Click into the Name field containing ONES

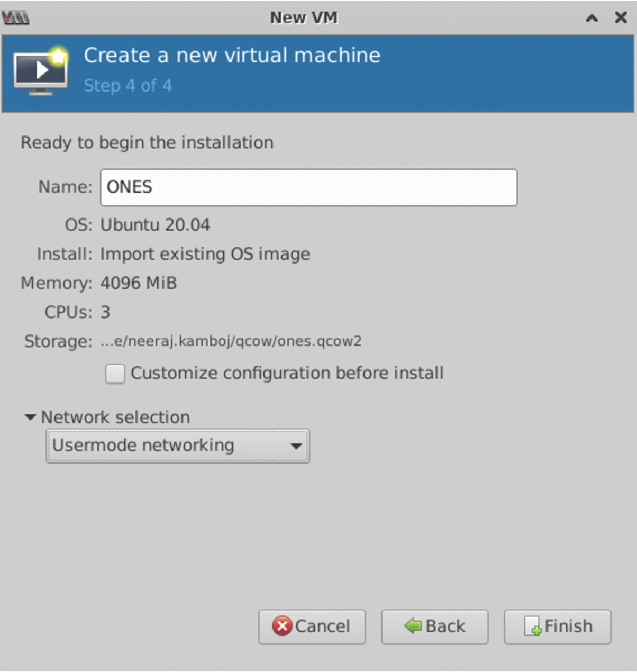click(308, 187)
